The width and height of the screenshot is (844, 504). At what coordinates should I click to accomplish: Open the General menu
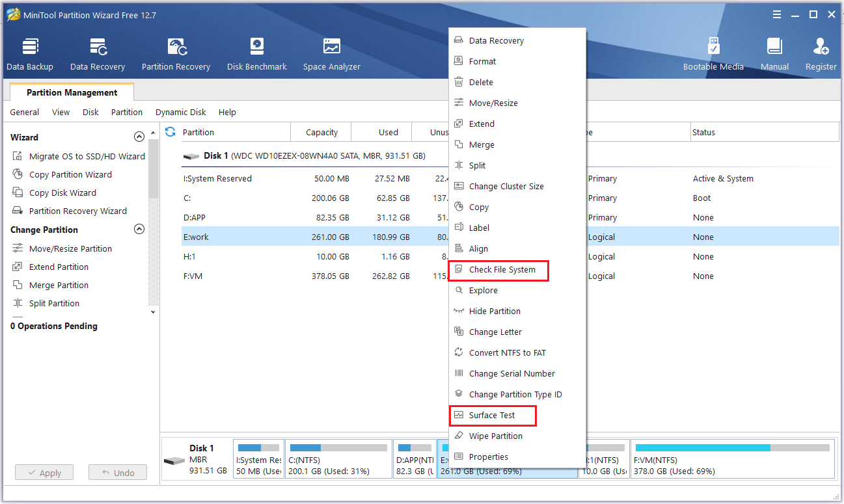pos(25,112)
